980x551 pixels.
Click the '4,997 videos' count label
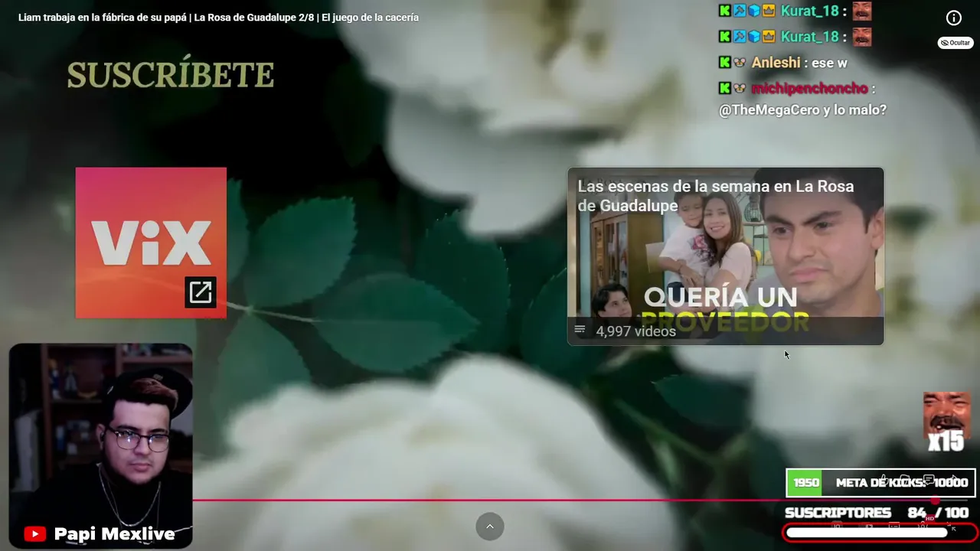click(635, 331)
